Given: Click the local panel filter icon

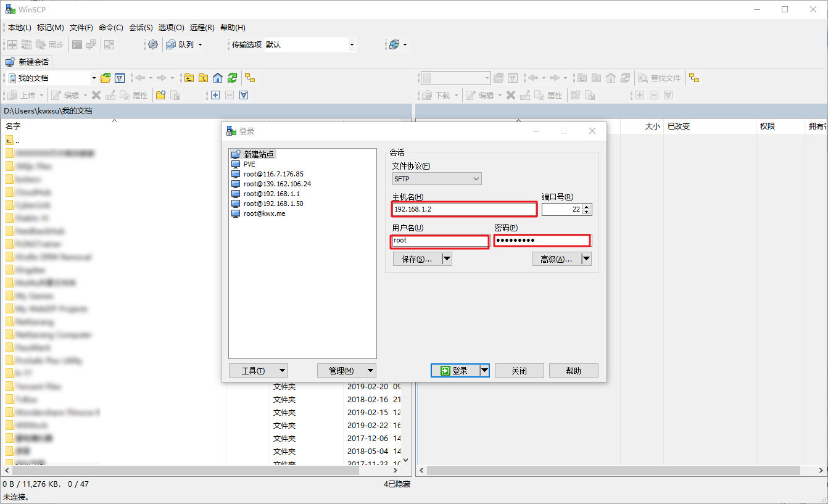Looking at the screenshot, I should pos(120,78).
